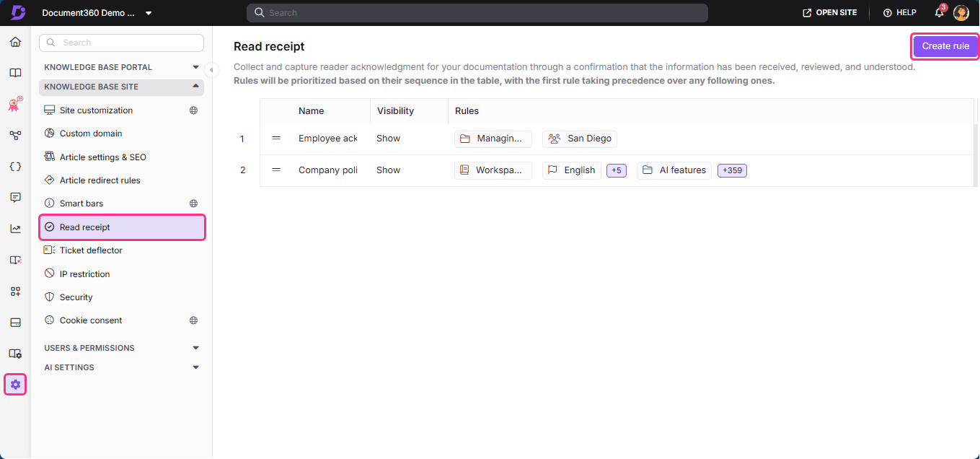Screen dimensions: 980x459
Task: Click the pink octopus mascot icon
Action: pos(14,104)
